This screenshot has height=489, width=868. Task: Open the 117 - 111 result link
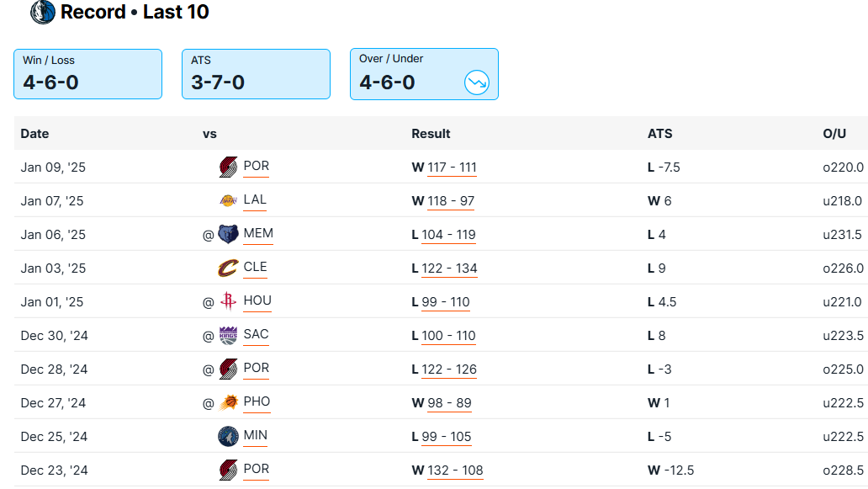[x=452, y=167]
